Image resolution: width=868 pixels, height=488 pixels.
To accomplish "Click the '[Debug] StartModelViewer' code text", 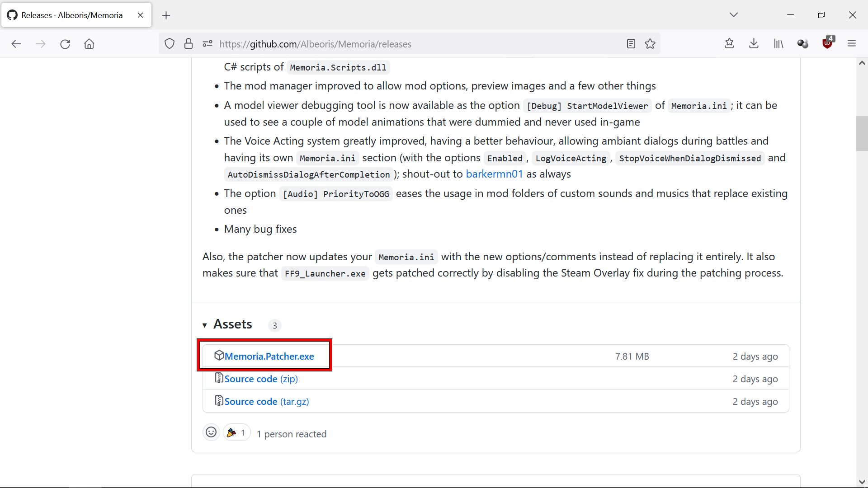I will tap(587, 106).
